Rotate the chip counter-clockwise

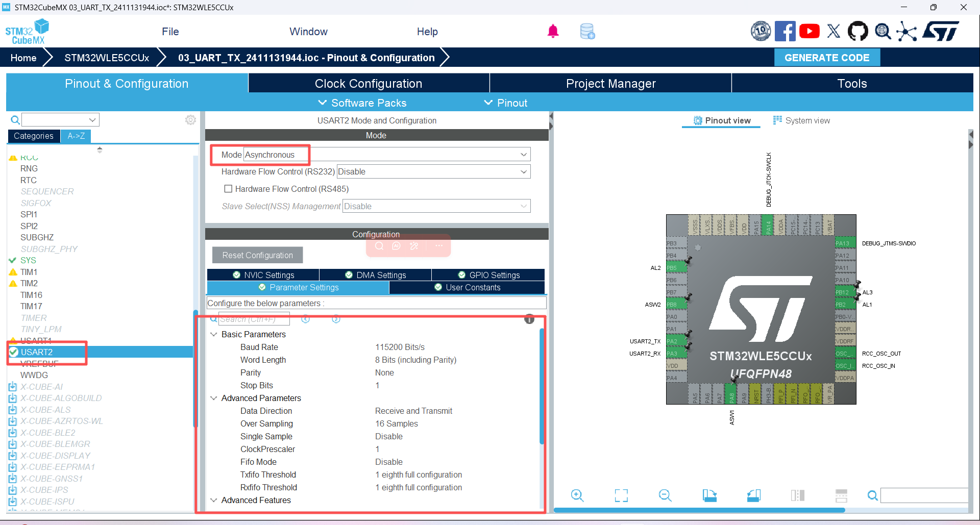[753, 495]
